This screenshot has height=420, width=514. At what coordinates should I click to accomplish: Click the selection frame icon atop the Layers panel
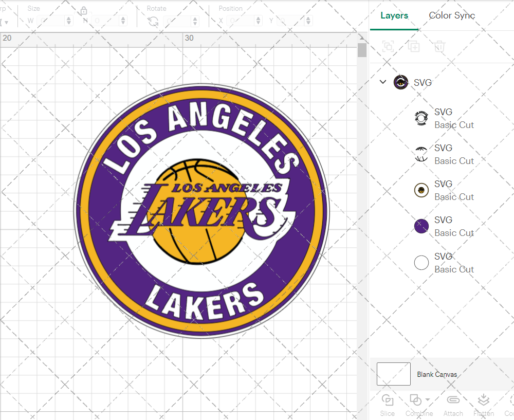388,46
